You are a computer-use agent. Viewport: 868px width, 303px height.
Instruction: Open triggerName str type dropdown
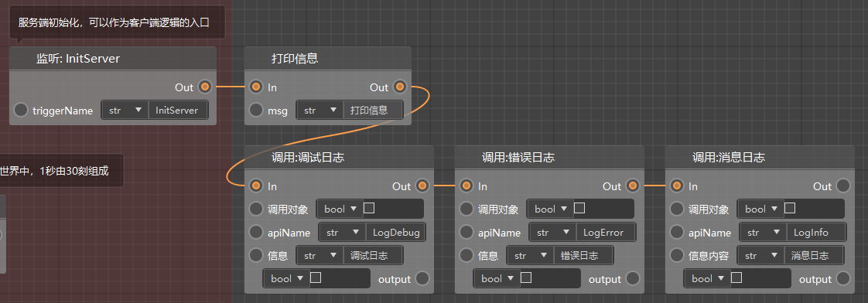tap(125, 110)
